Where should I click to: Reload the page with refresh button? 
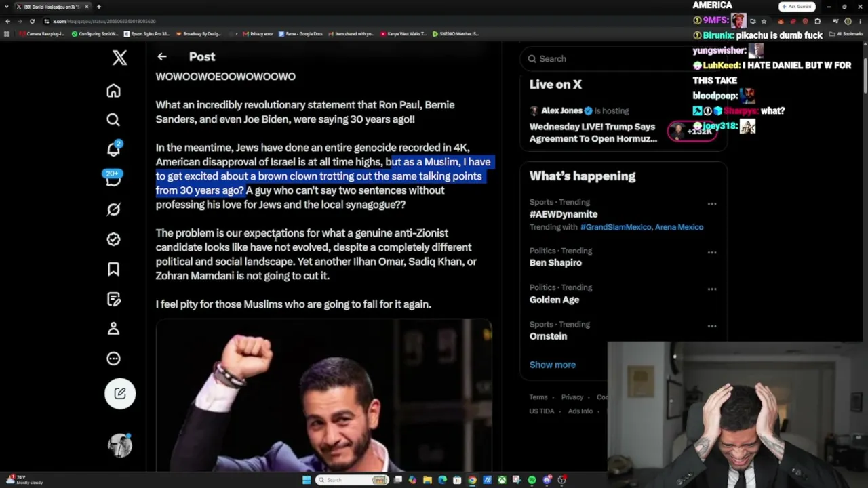pos(32,21)
